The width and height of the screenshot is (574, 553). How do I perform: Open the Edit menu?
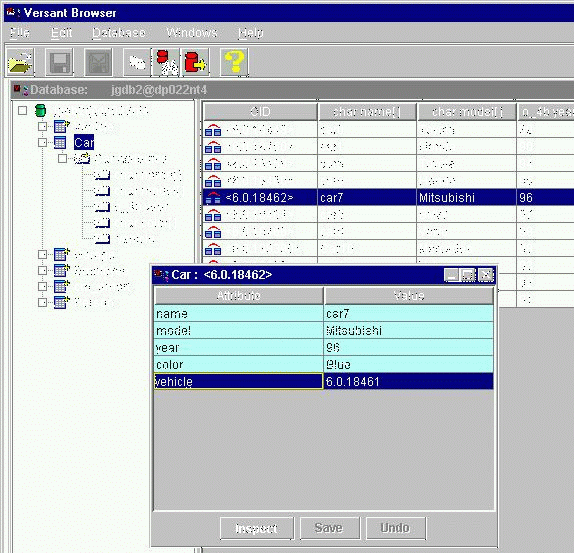(x=61, y=33)
